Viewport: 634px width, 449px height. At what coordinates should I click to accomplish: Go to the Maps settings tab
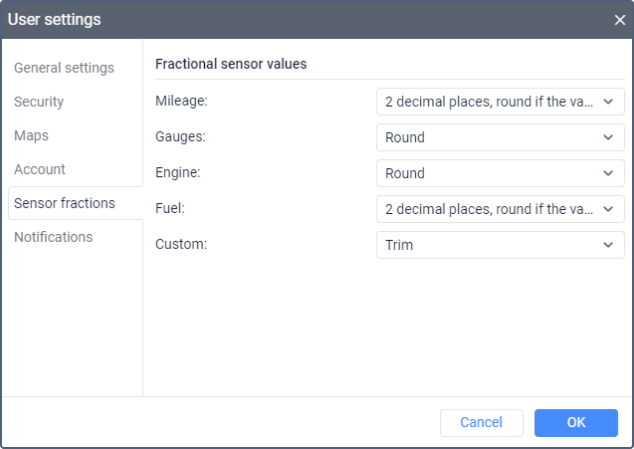click(31, 136)
